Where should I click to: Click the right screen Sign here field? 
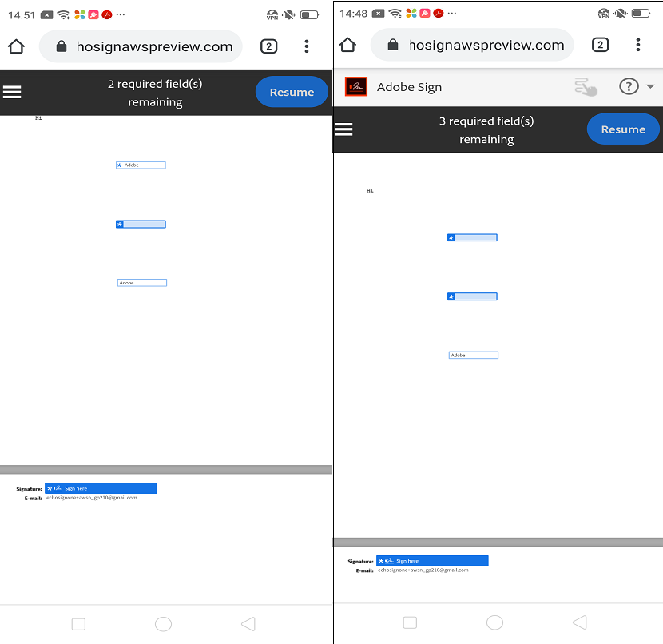(432, 561)
